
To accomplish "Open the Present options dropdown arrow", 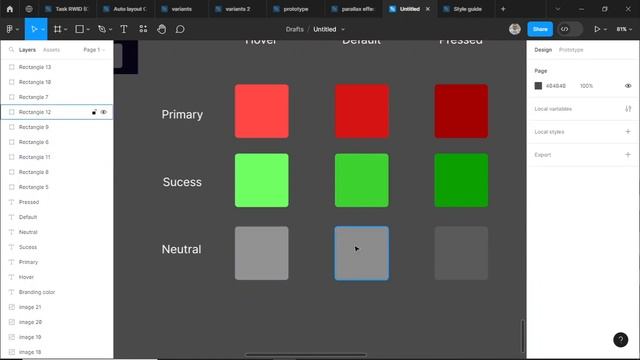I will tap(605, 29).
